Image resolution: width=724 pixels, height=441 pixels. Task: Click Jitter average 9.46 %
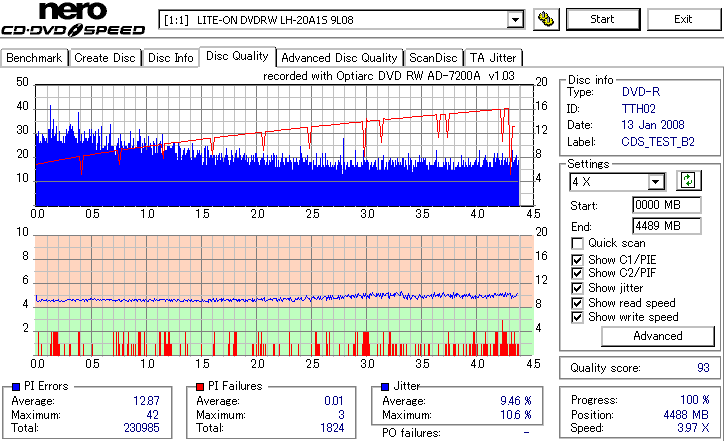tap(516, 401)
